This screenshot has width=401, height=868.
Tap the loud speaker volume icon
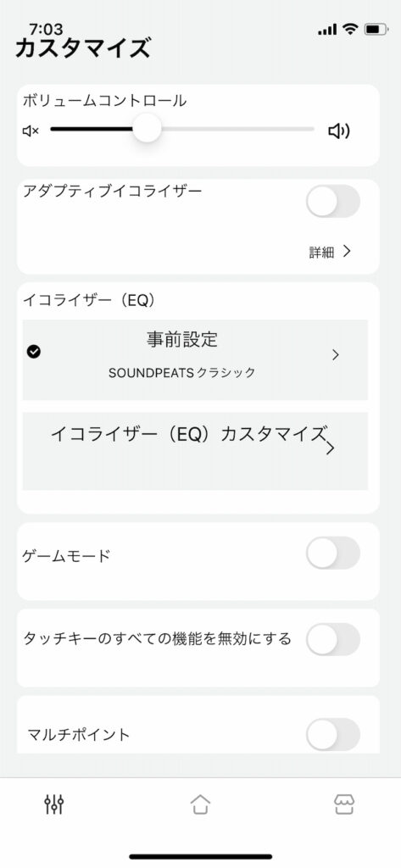click(x=339, y=131)
